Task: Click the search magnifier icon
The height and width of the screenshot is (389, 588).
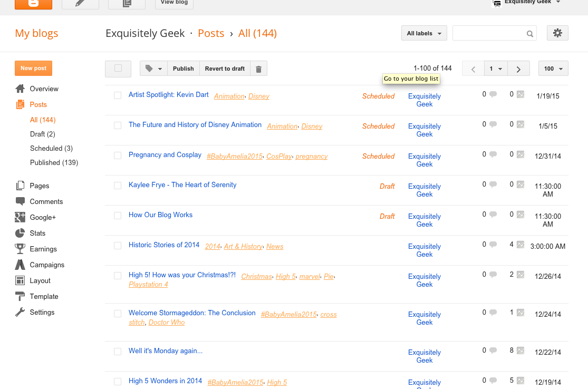Action: coord(529,34)
